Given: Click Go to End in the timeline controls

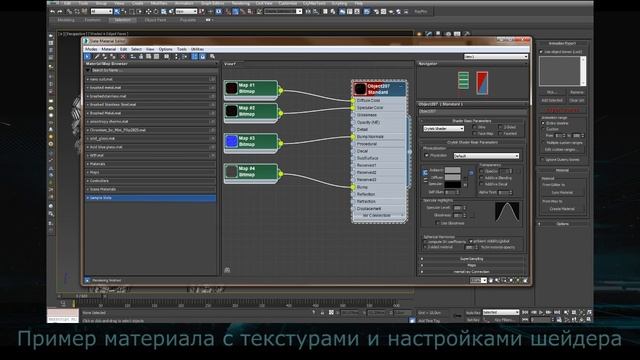Looking at the screenshot, I should tap(557, 312).
